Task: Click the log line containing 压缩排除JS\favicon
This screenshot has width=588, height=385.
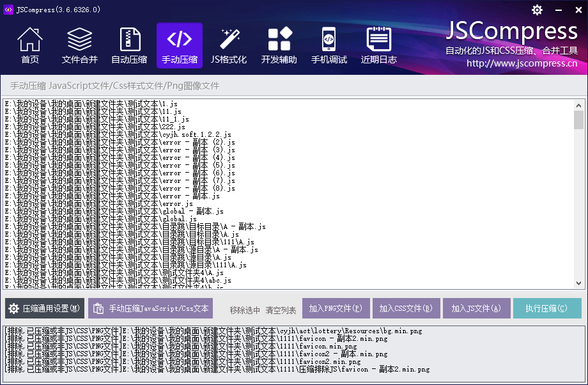Action: click(x=217, y=369)
